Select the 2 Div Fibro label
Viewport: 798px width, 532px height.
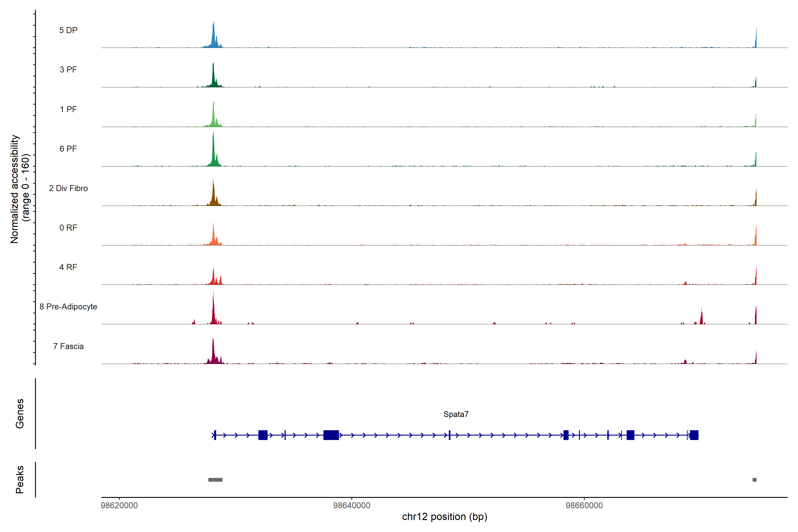click(68, 188)
